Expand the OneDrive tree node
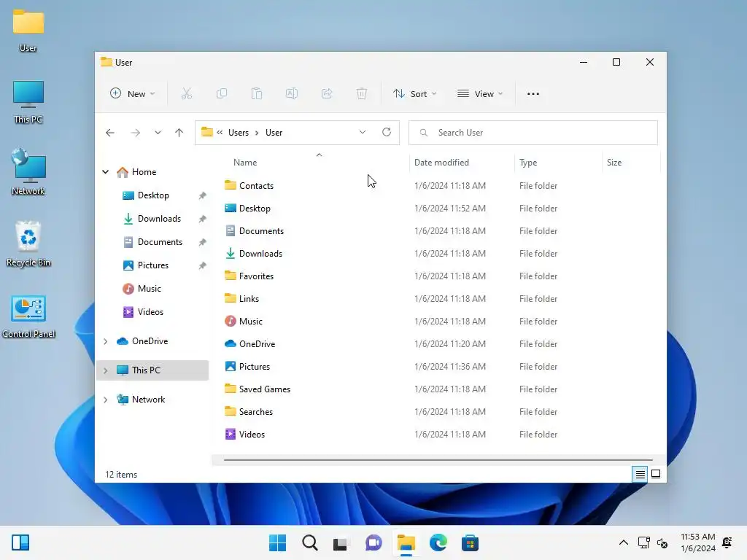 [x=106, y=341]
